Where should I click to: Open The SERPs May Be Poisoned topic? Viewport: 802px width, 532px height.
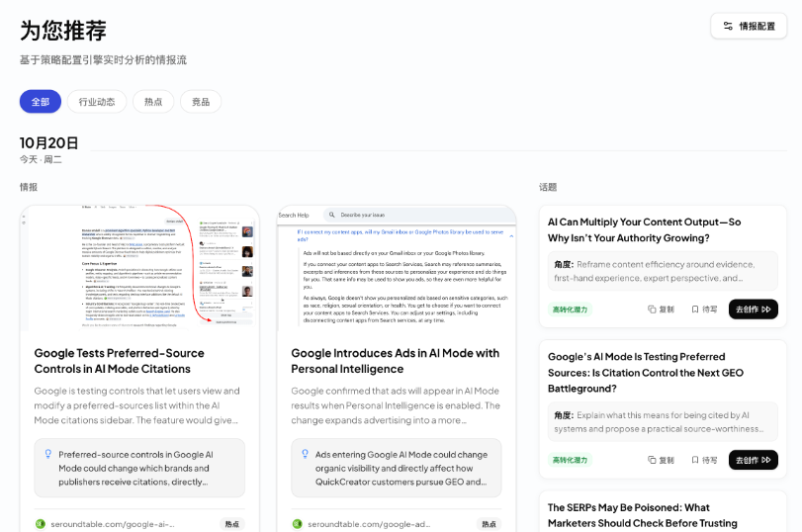tap(643, 515)
